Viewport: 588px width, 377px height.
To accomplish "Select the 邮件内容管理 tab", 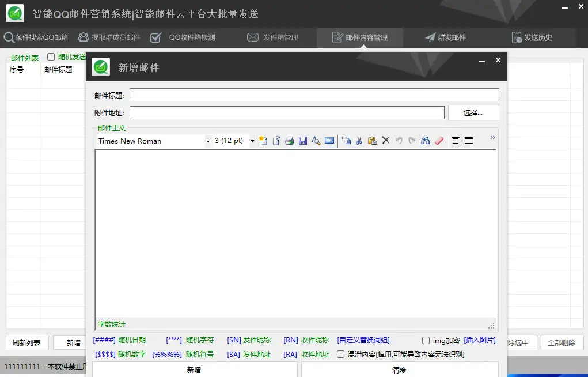I will [359, 37].
